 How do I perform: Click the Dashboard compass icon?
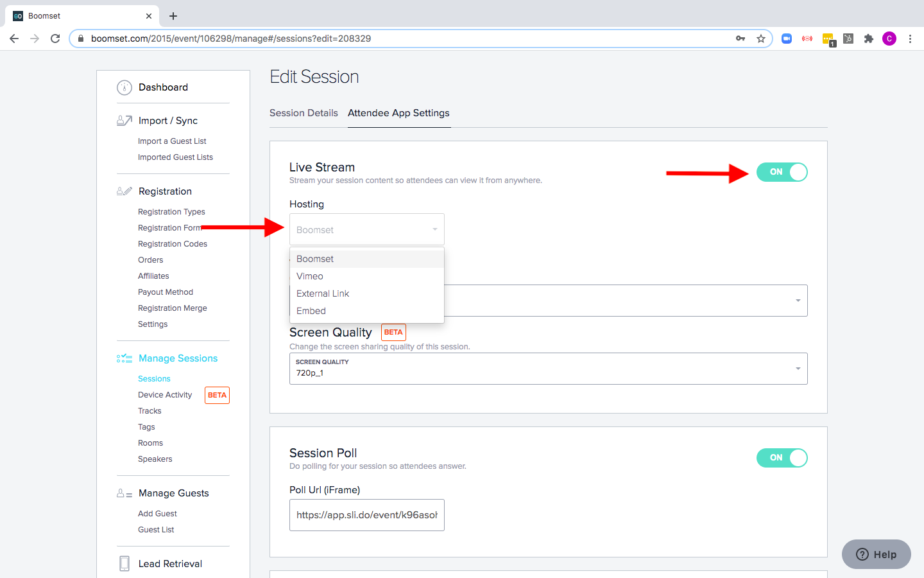point(124,87)
